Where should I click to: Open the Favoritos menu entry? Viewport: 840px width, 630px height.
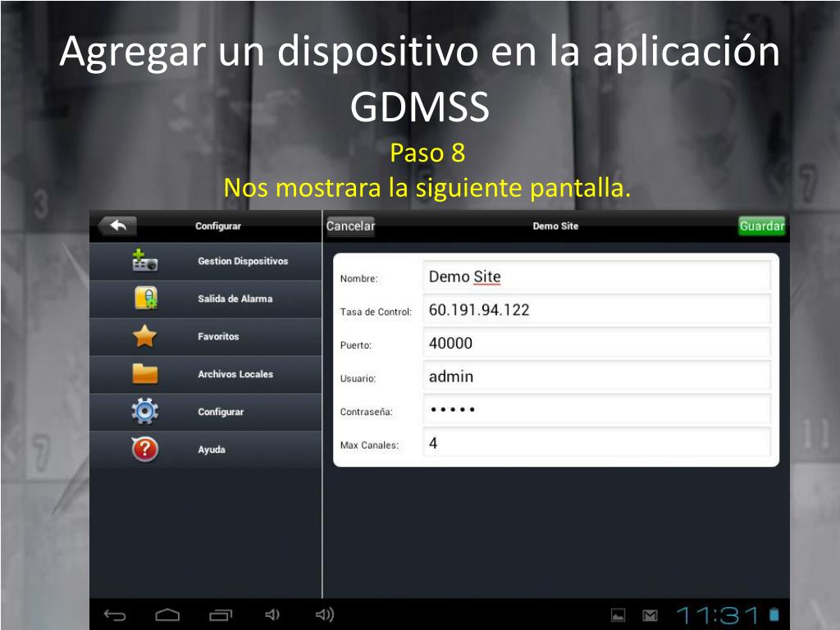pos(206,336)
